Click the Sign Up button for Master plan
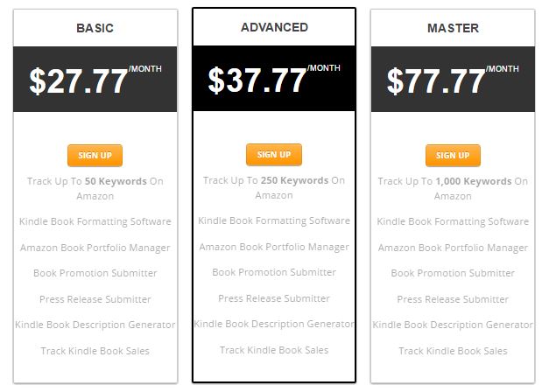The height and width of the screenshot is (392, 549). point(453,156)
